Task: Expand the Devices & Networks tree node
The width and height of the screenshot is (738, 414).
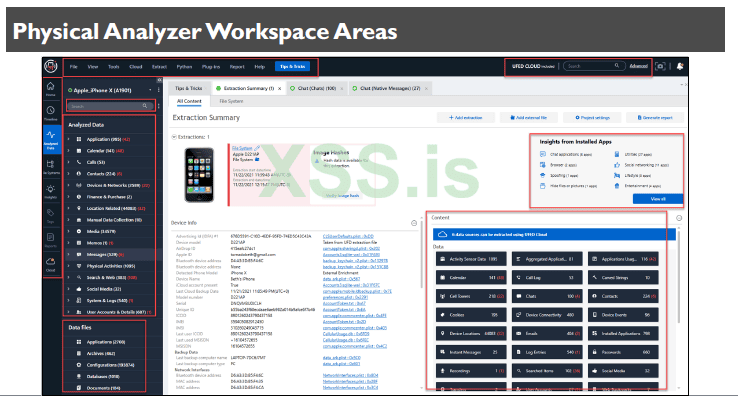Action: (x=69, y=185)
